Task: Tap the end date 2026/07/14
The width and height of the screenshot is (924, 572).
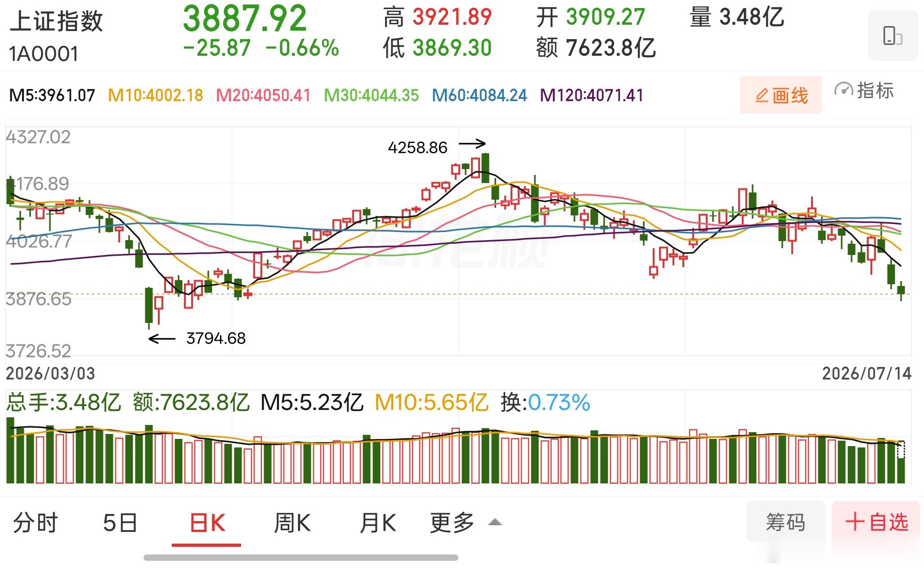Action: coord(867,373)
